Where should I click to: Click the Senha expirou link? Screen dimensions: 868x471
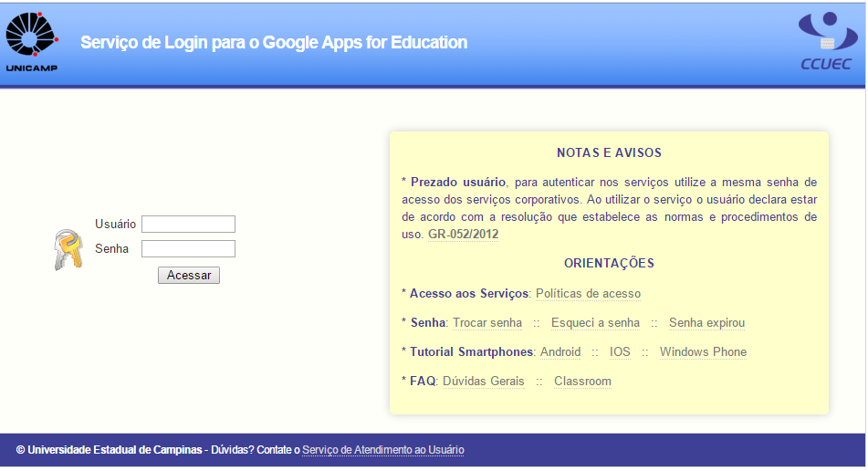point(707,322)
